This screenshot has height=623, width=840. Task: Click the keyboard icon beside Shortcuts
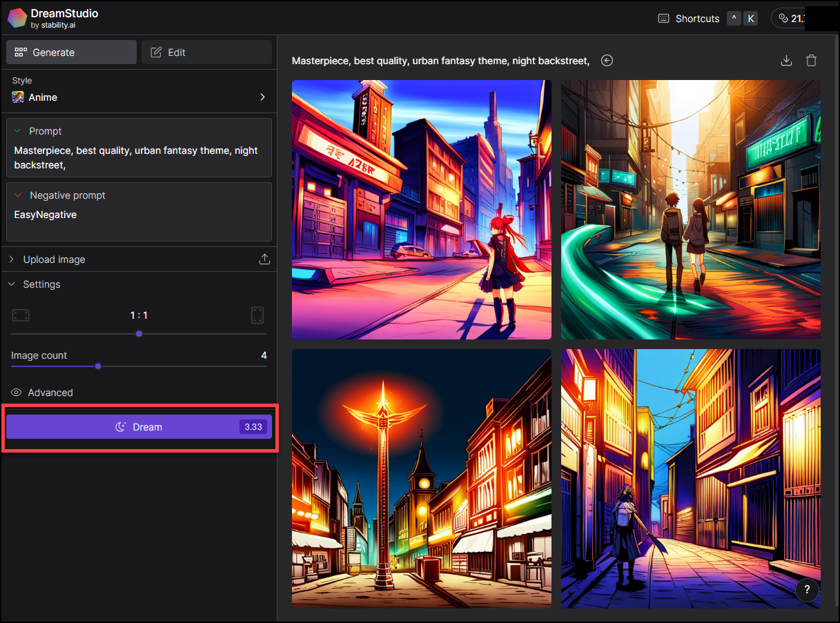(663, 19)
